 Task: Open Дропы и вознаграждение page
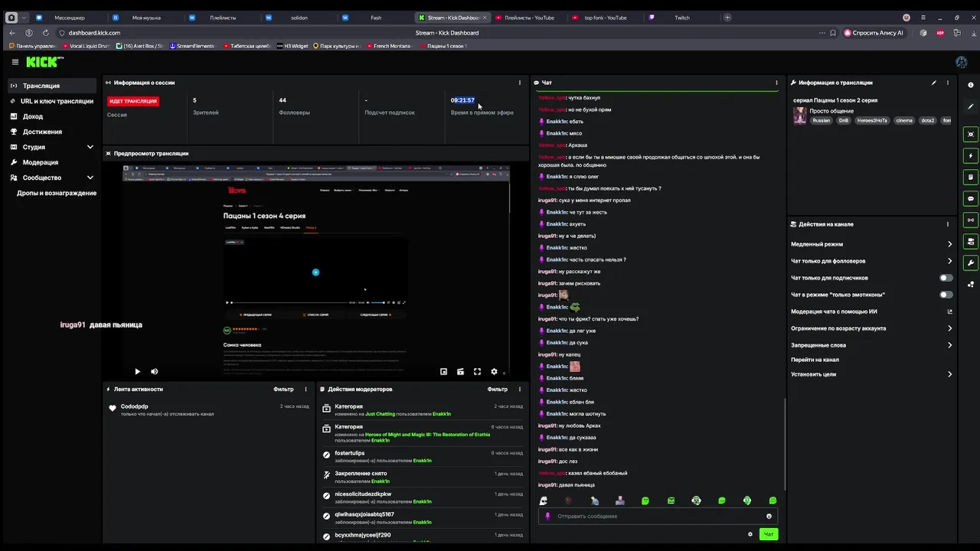coord(57,193)
